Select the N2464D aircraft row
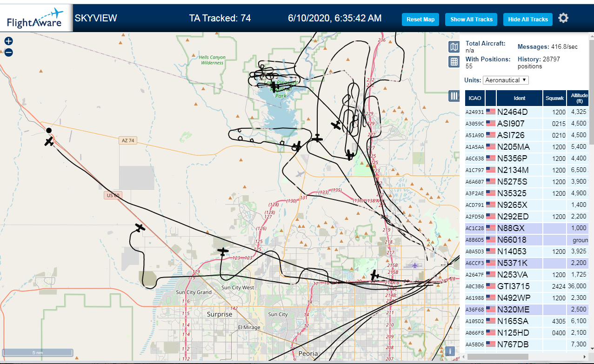This screenshot has height=364, width=594. pyautogui.click(x=527, y=112)
